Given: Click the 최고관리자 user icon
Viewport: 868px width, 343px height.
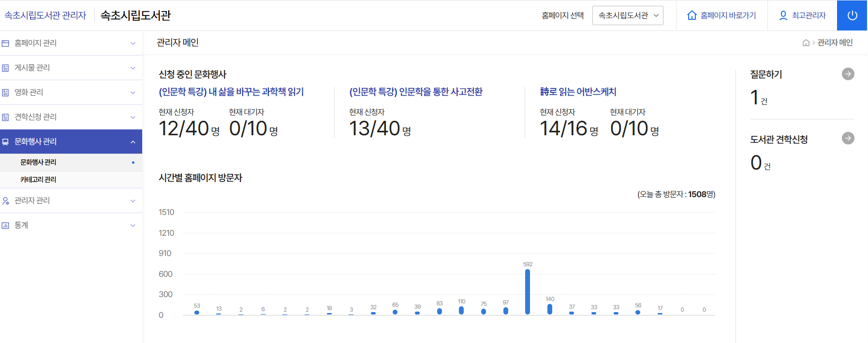Looking at the screenshot, I should pos(783,15).
